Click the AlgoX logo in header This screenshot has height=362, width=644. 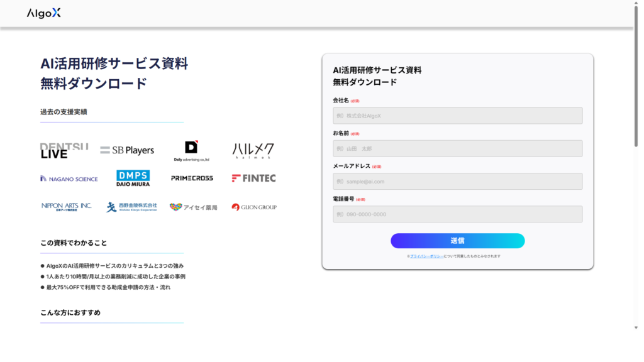click(44, 13)
